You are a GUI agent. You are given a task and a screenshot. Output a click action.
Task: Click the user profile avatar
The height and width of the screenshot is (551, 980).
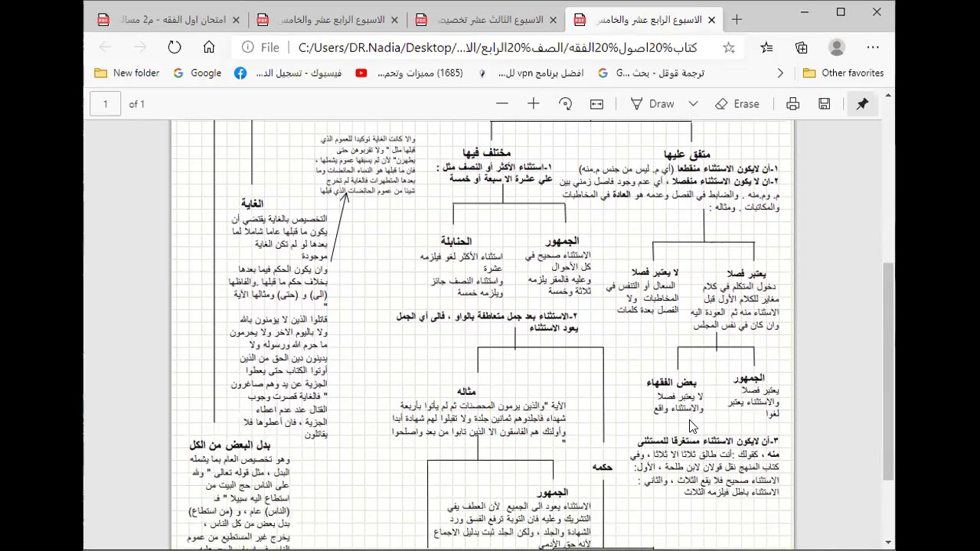point(837,47)
